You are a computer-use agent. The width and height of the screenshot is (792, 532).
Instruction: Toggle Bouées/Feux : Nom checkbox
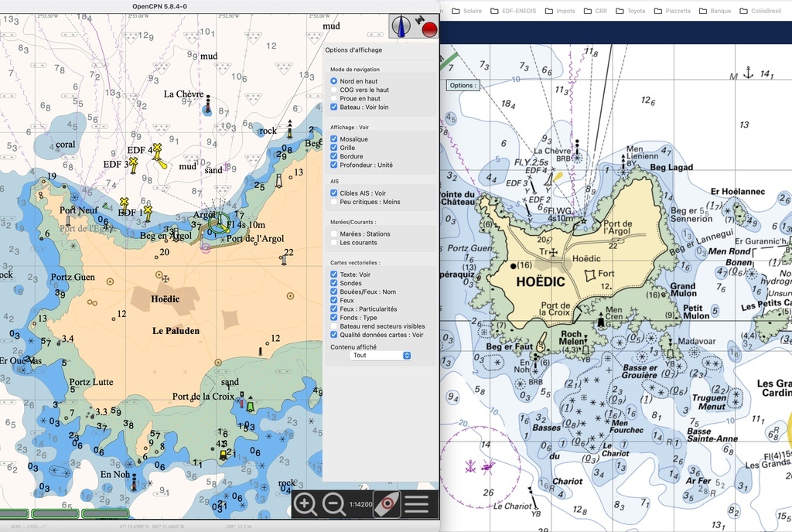[334, 292]
